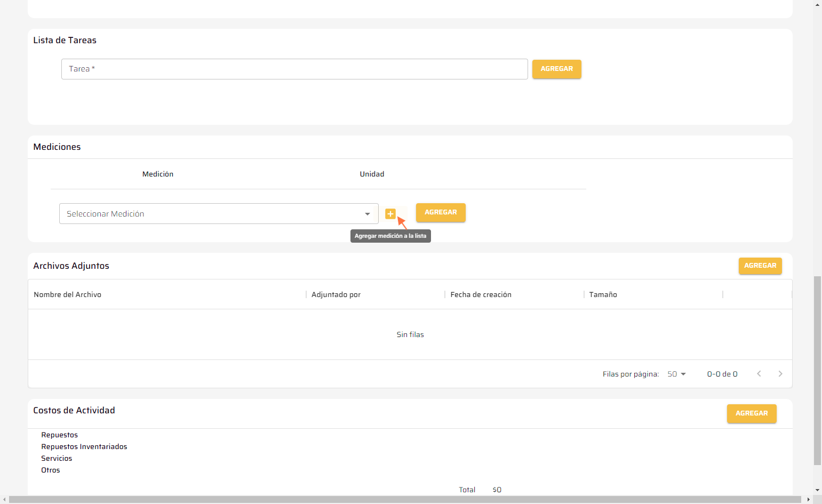The width and height of the screenshot is (822, 504).
Task: Click the horizontal scrollbar at bottom
Action: [x=405, y=500]
